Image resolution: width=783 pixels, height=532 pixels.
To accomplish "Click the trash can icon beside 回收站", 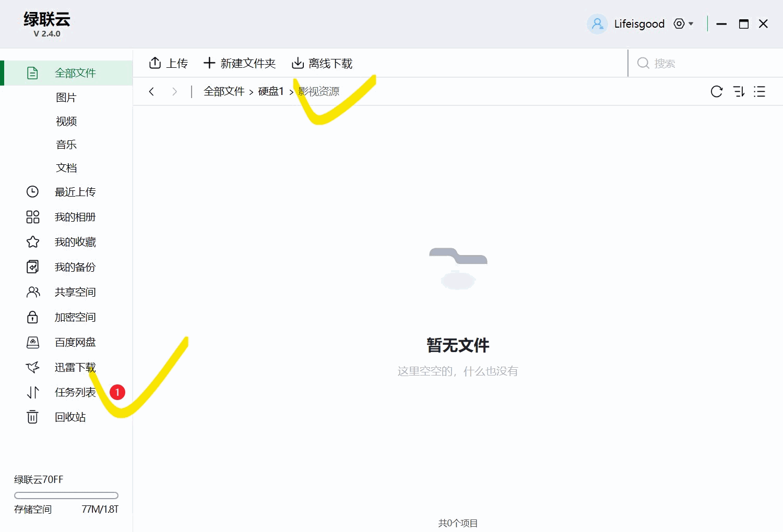I will (32, 417).
